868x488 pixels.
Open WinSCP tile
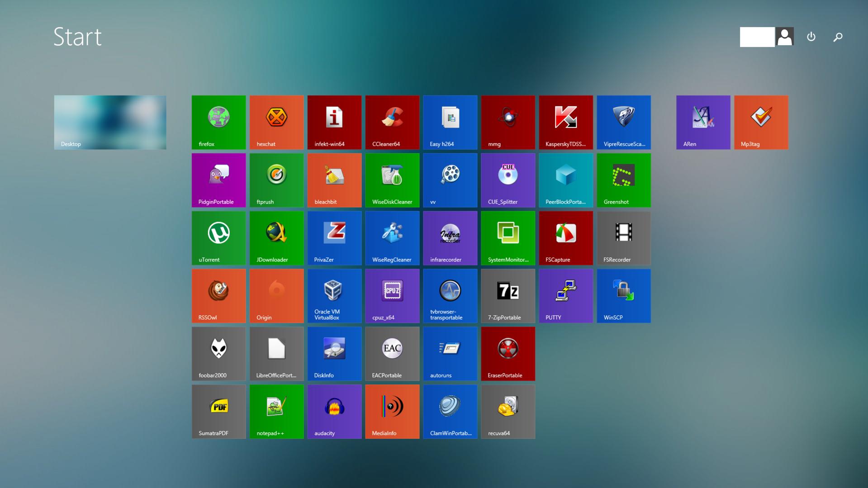point(624,296)
